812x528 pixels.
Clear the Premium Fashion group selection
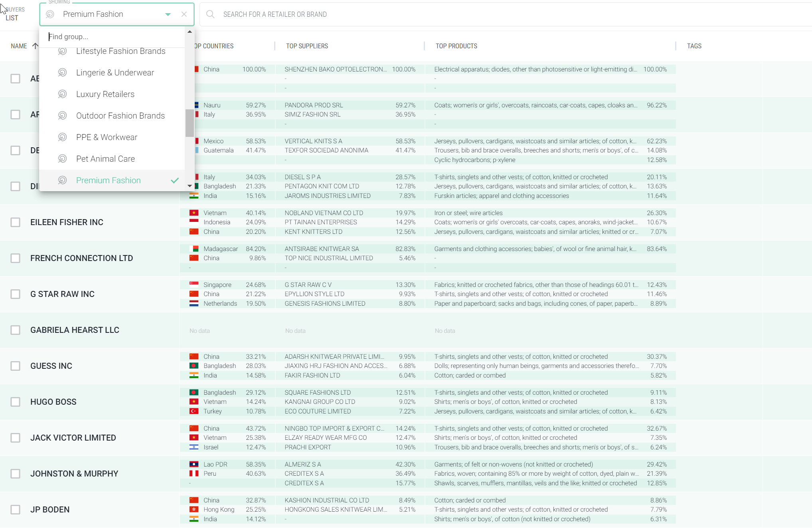[184, 14]
